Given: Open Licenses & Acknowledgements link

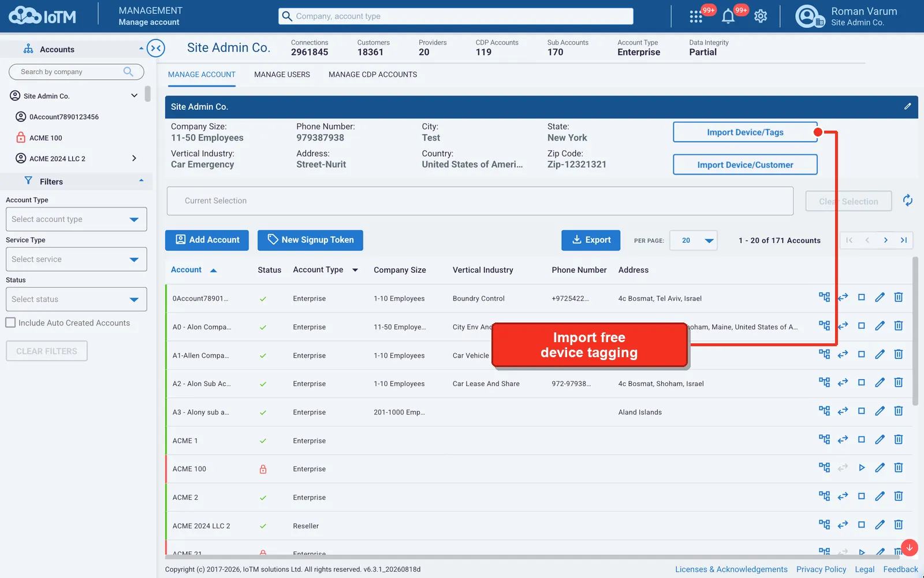Looking at the screenshot, I should point(731,569).
